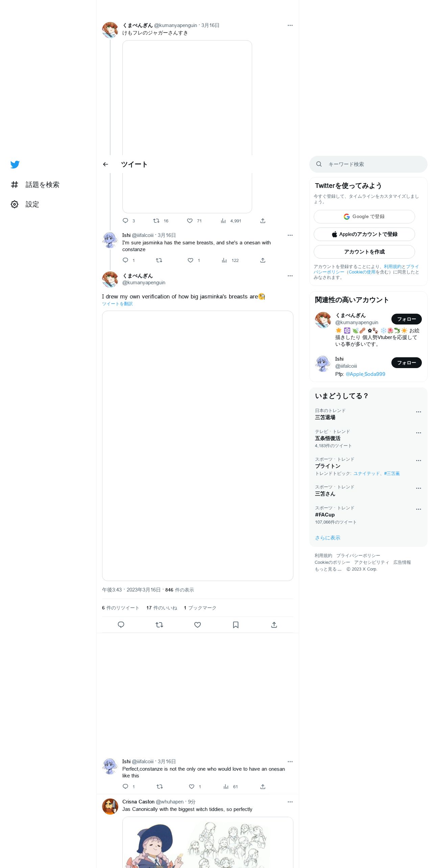Open 設定 in the left navigation

tap(25, 204)
